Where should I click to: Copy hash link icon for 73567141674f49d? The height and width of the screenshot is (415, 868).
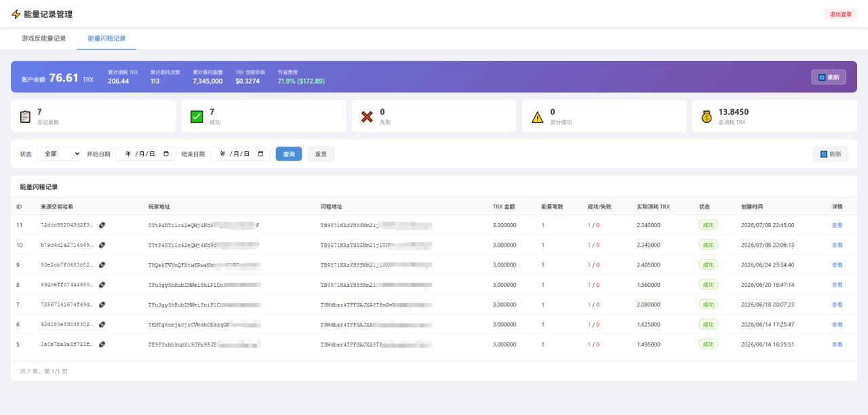tap(102, 304)
